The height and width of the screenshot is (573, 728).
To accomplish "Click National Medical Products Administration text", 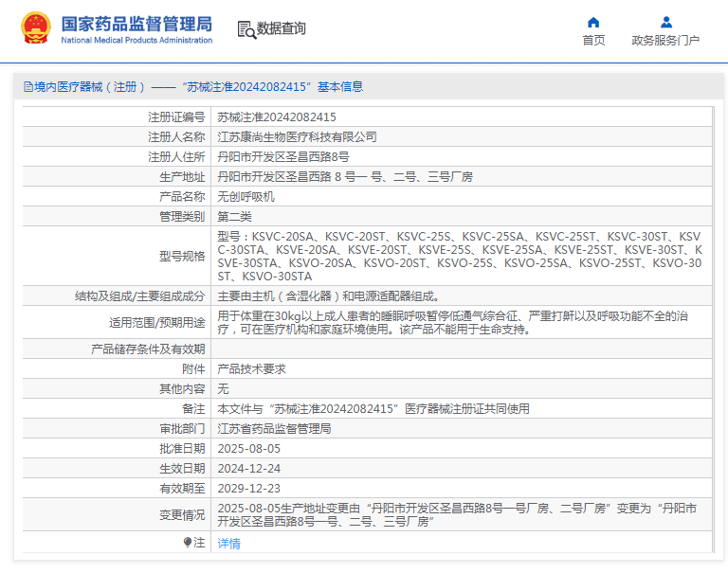I will coord(136,41).
